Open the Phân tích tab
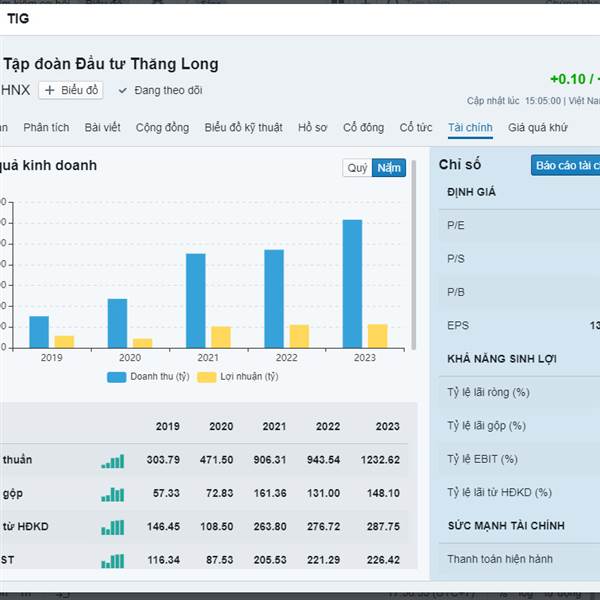 point(46,127)
